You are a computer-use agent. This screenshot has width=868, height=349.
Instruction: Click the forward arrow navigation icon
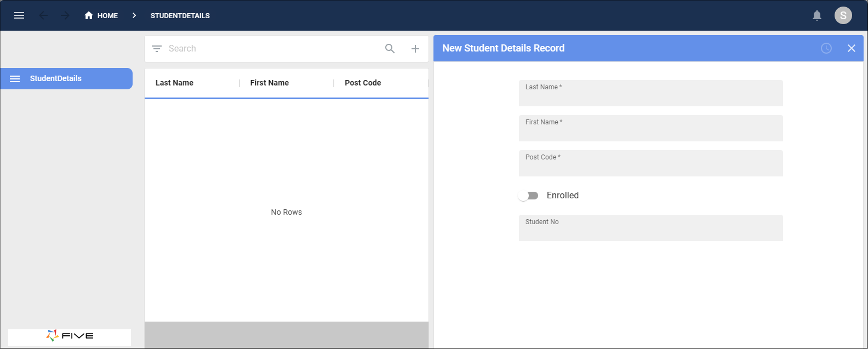click(65, 15)
